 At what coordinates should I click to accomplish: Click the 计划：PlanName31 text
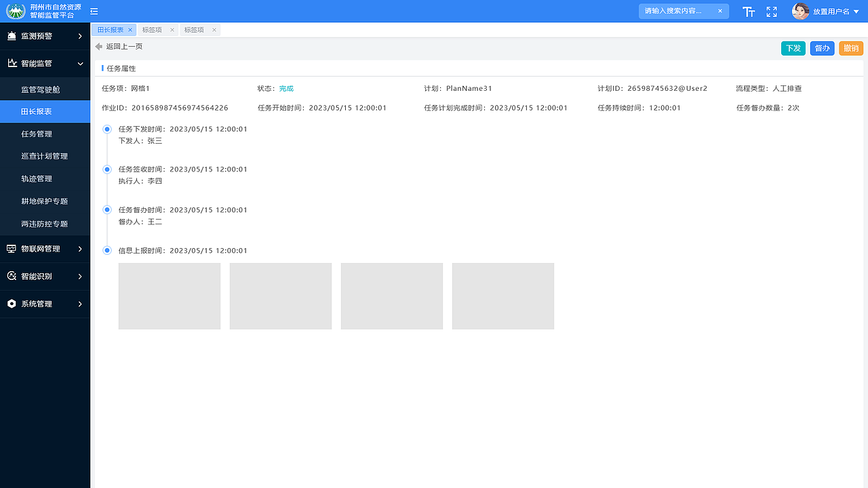tap(458, 89)
